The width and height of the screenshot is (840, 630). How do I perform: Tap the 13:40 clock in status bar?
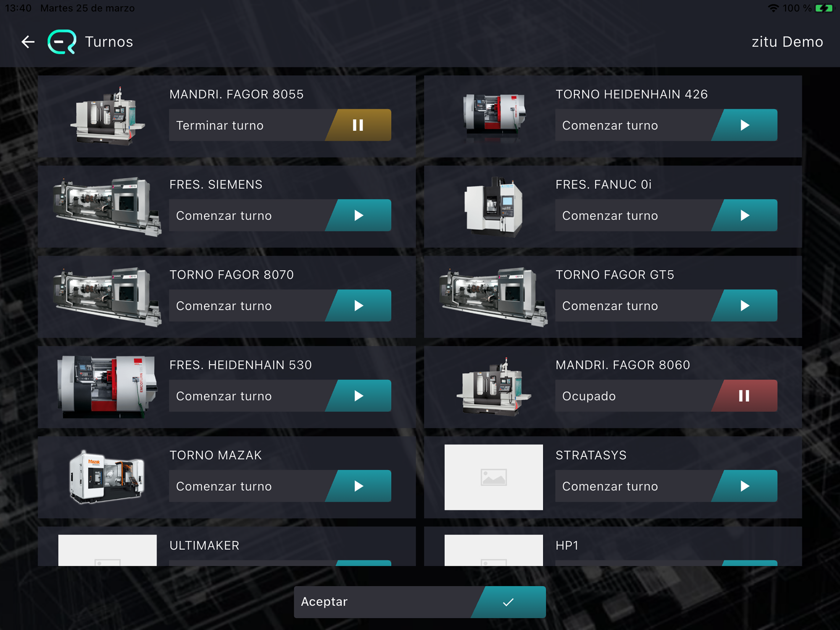tap(18, 8)
